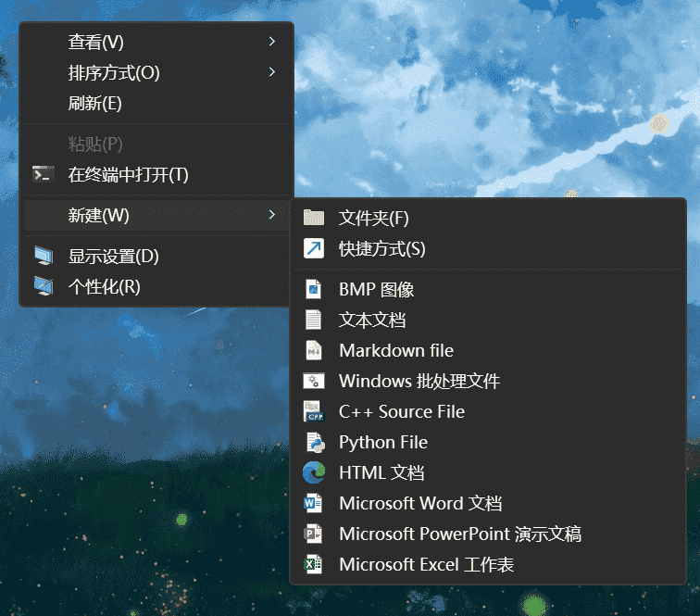This screenshot has width=700, height=616.
Task: Expand the 查看(V) submenu arrow
Action: tap(271, 42)
